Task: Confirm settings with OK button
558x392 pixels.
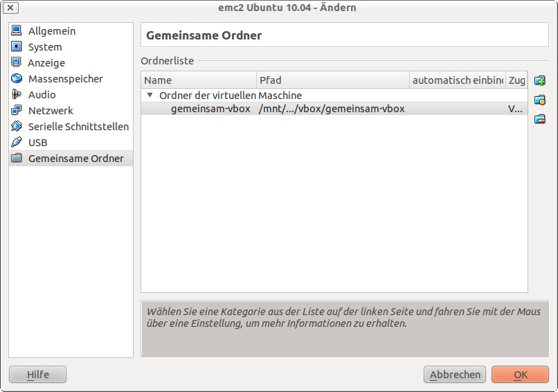Action: 520,375
